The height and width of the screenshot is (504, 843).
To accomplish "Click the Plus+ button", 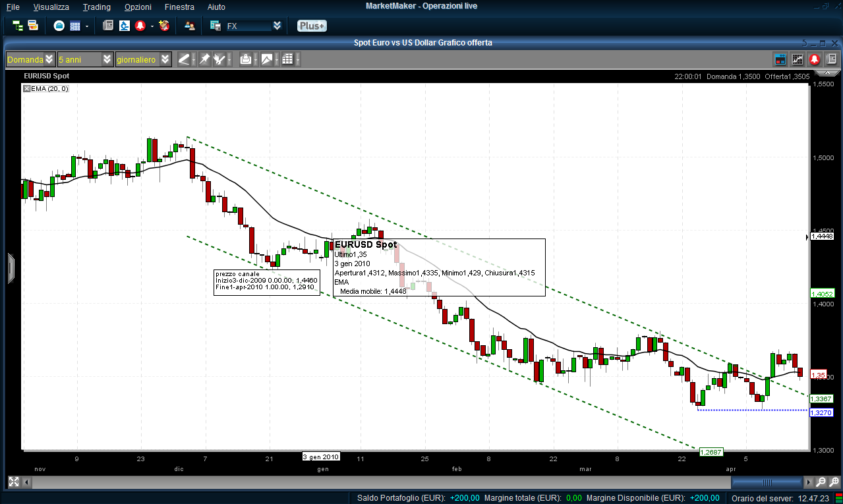I will pyautogui.click(x=311, y=26).
